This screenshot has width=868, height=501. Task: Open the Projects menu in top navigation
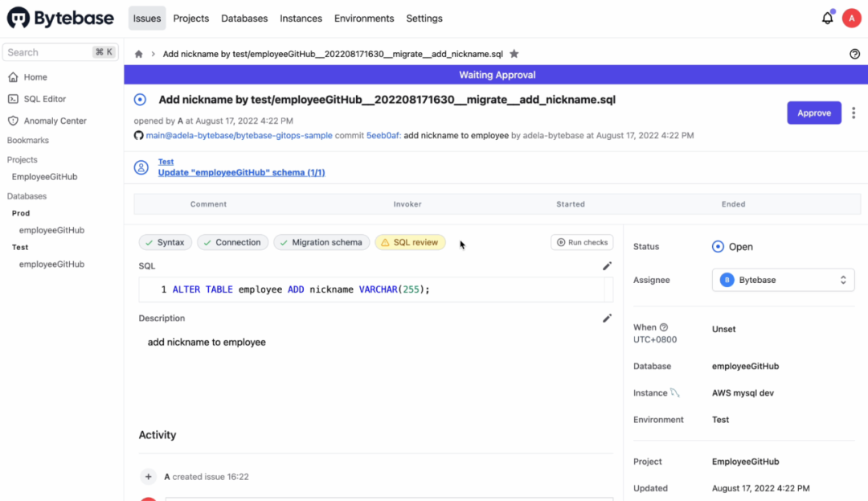click(191, 18)
